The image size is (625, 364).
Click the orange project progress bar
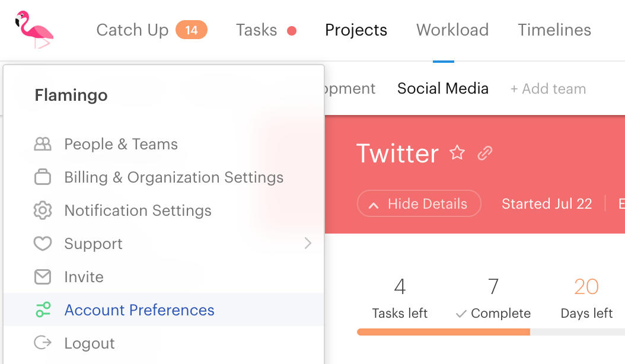tap(444, 332)
